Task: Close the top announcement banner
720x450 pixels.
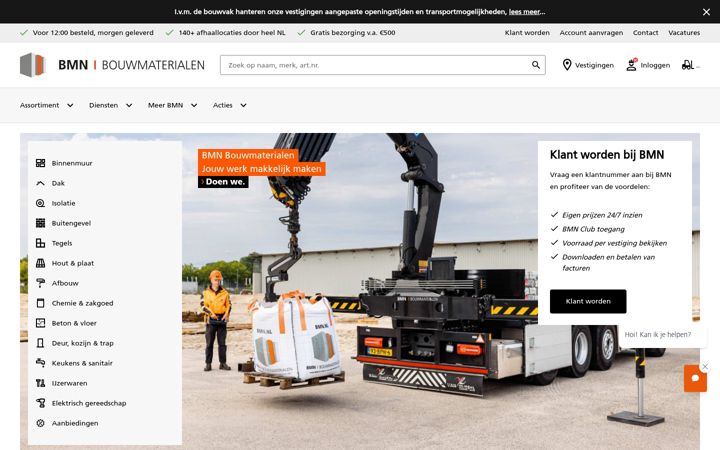Action: 706,12
